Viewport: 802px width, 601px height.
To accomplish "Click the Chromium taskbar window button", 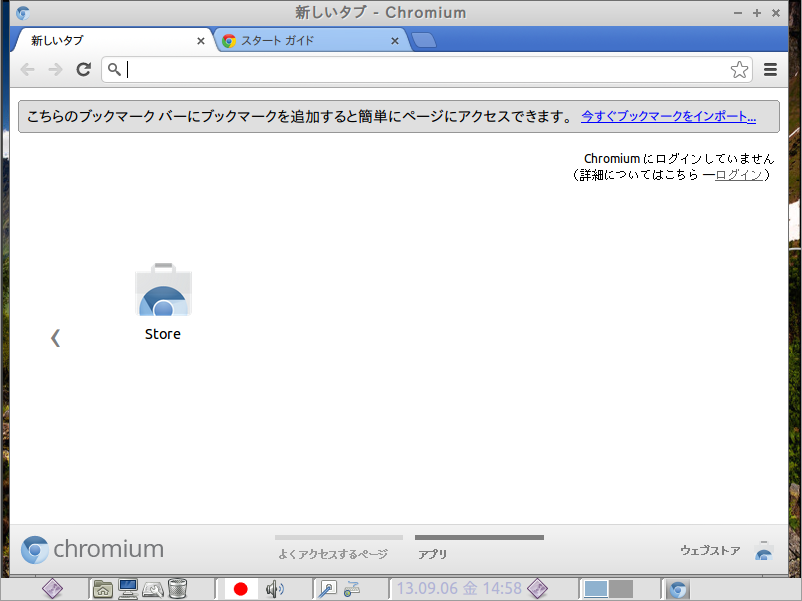I will click(678, 589).
